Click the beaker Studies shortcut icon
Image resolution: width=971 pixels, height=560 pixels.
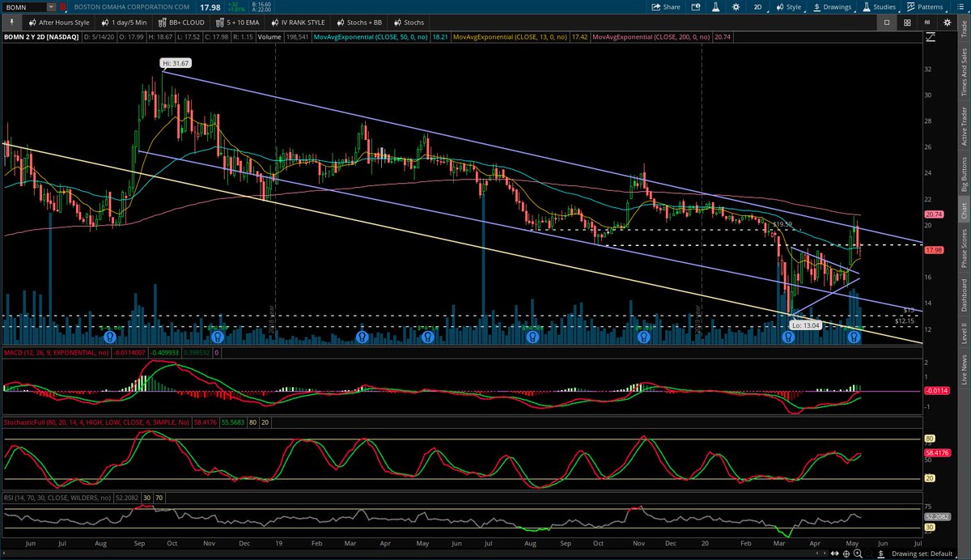click(x=716, y=6)
